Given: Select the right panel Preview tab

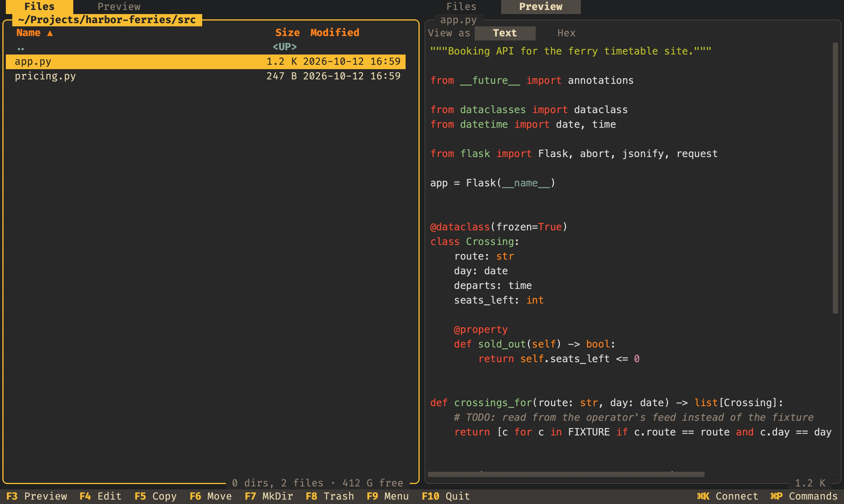Looking at the screenshot, I should (541, 6).
